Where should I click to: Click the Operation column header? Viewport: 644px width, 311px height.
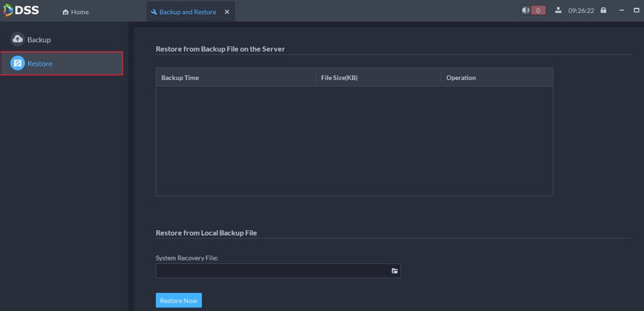(x=461, y=78)
